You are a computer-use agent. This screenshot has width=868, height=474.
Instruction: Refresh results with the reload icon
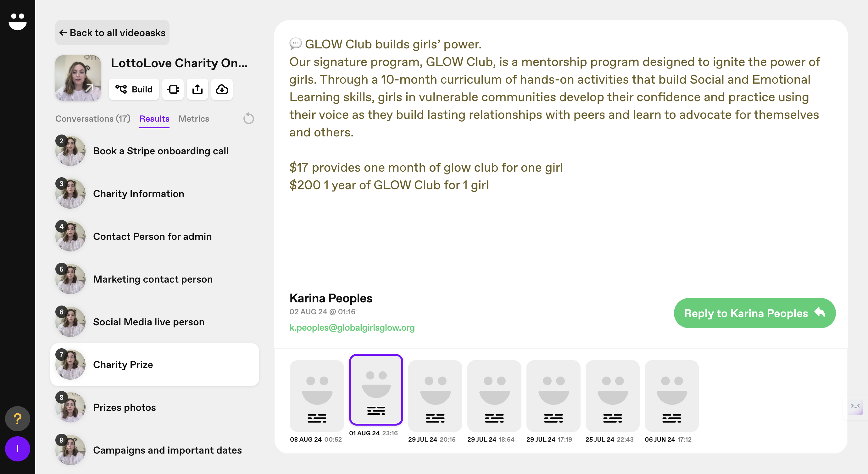[248, 119]
